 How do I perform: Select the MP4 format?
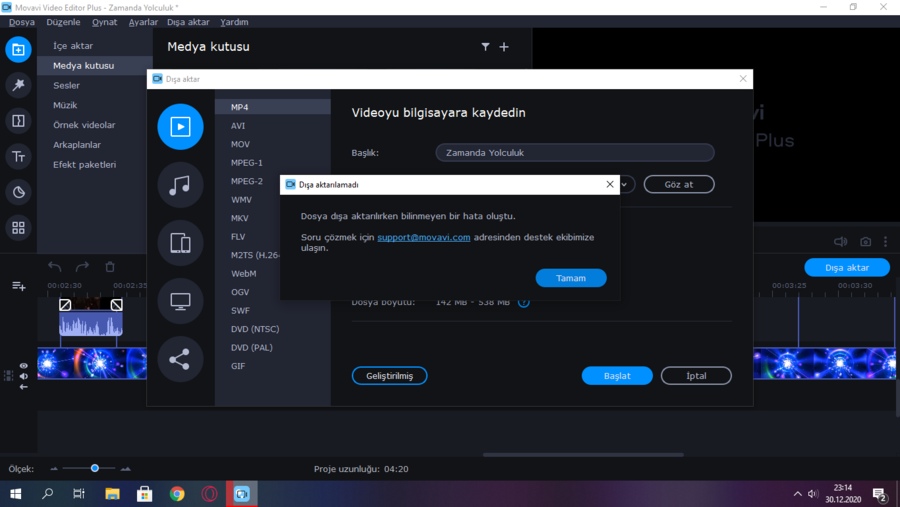tap(273, 107)
